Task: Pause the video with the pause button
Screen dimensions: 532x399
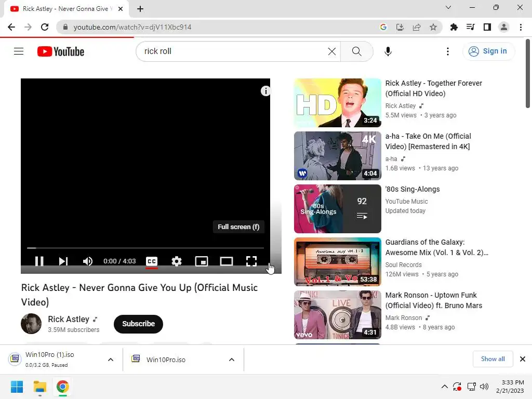Action: [x=39, y=261]
